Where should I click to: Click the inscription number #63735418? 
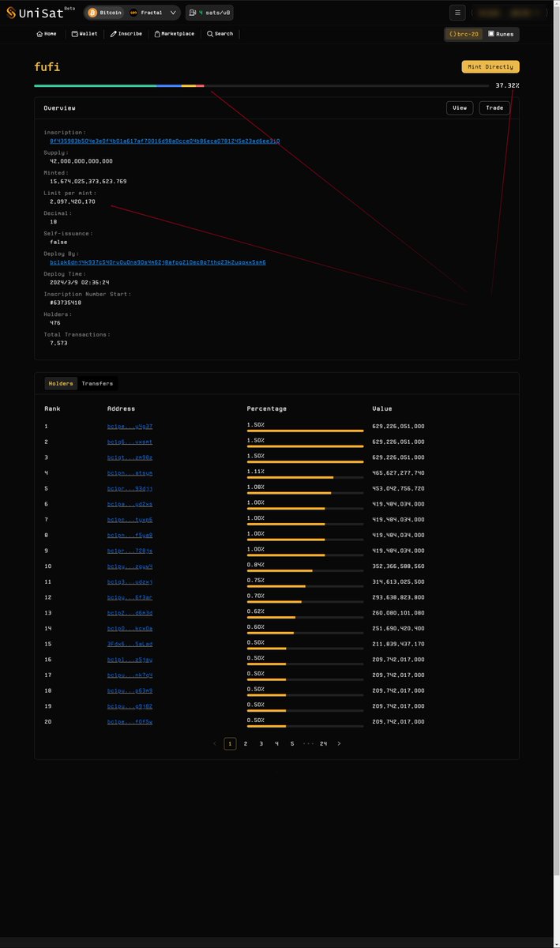(x=66, y=303)
